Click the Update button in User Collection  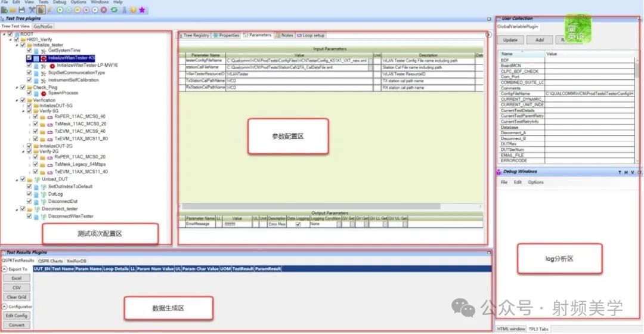(510, 41)
